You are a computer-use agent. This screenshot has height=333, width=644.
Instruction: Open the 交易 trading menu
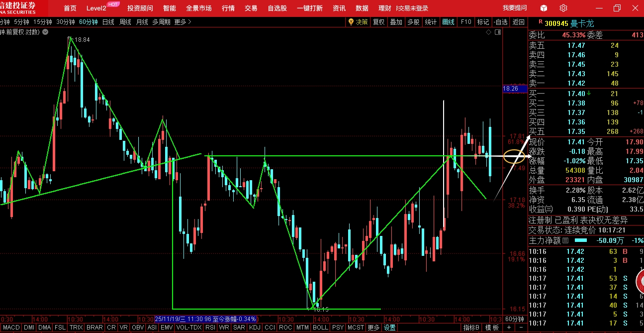click(251, 8)
